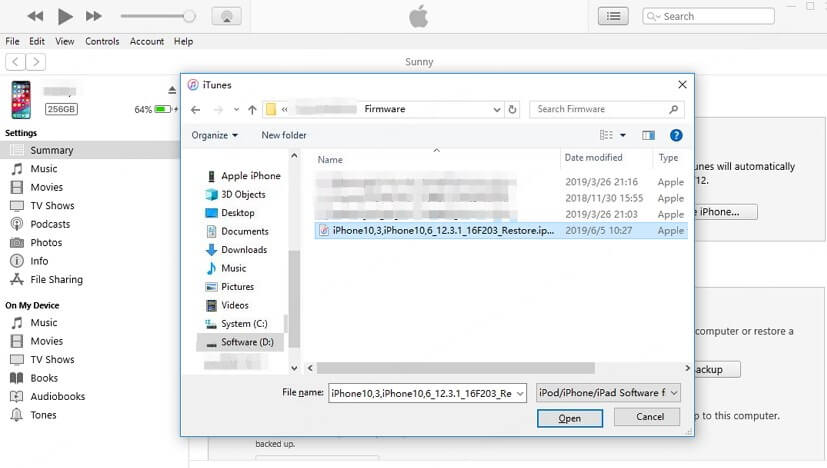Click the Up folder arrow in dialog
The width and height of the screenshot is (827, 468).
tap(251, 109)
